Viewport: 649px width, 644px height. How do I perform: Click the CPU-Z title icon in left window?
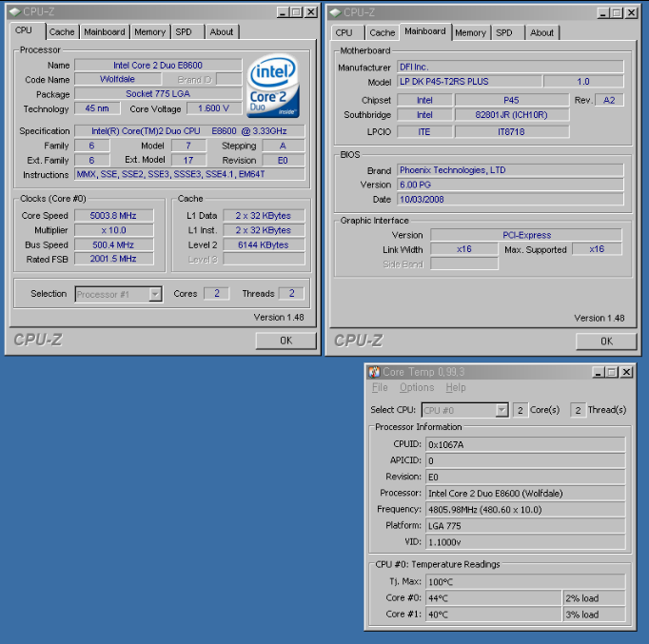tap(14, 12)
